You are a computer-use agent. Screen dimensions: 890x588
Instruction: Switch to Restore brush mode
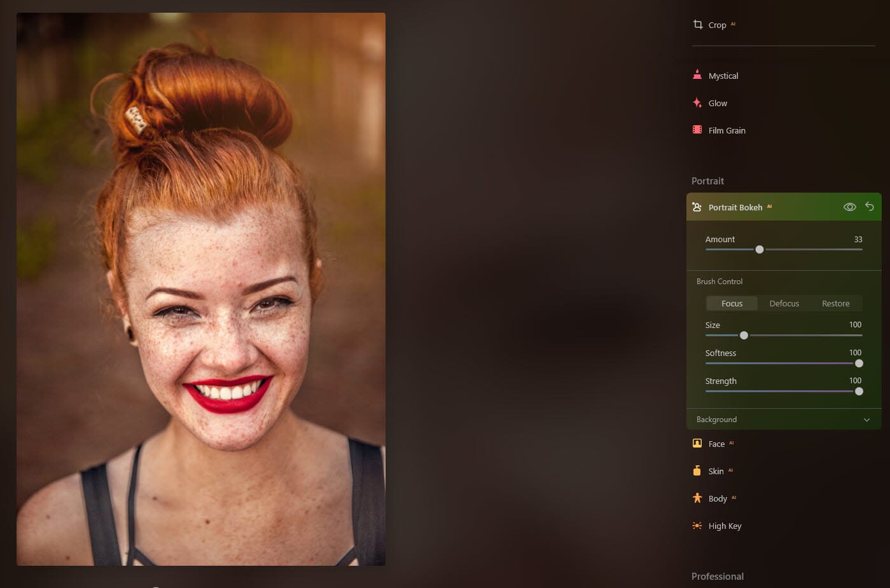coord(835,303)
